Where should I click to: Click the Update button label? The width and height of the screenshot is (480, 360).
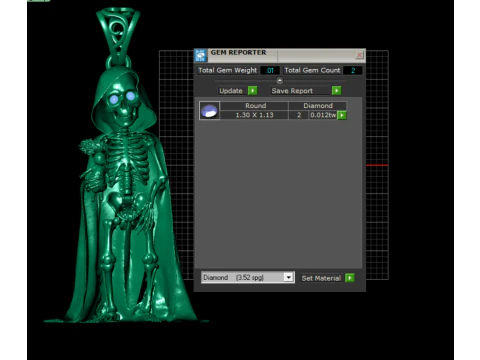point(231,91)
